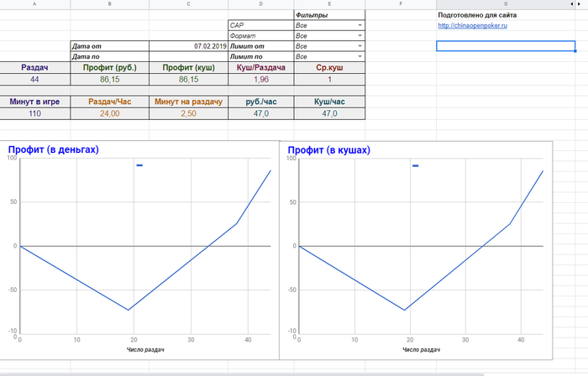Click the 47,0 value under руб./час
The width and height of the screenshot is (588, 376).
[x=261, y=113]
